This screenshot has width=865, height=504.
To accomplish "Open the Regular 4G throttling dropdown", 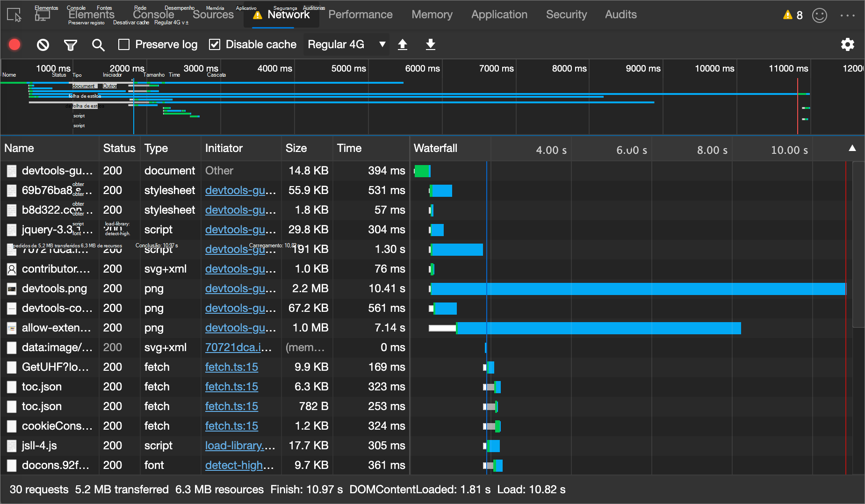I will 346,44.
